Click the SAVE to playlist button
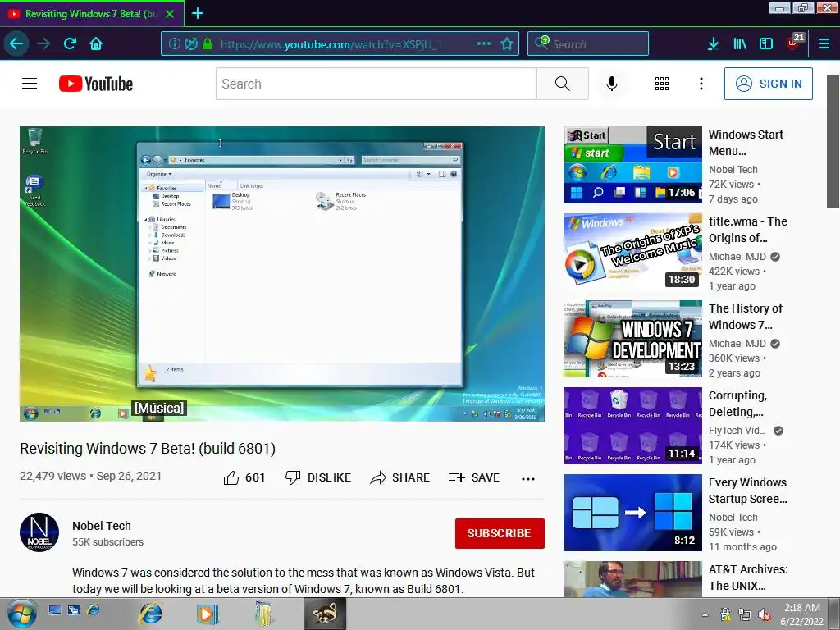This screenshot has height=630, width=840. (474, 477)
